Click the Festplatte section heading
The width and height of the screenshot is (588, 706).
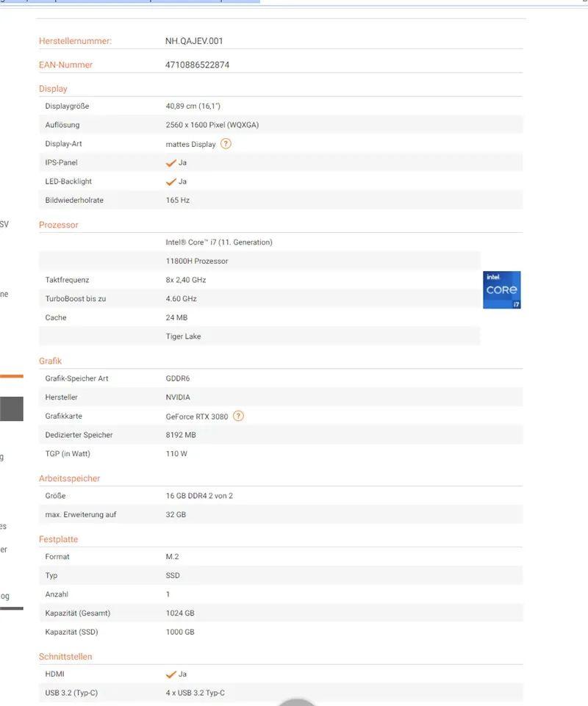pyautogui.click(x=58, y=539)
